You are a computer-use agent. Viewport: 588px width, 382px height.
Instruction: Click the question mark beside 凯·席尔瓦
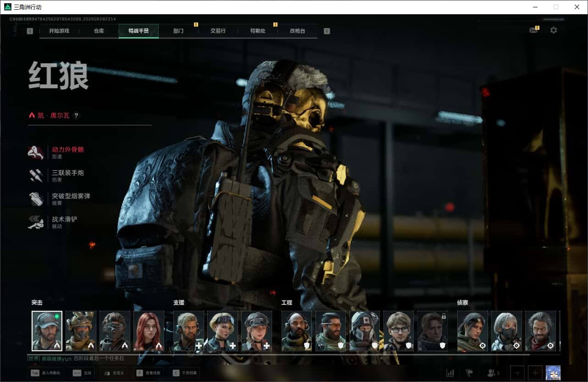[x=77, y=116]
